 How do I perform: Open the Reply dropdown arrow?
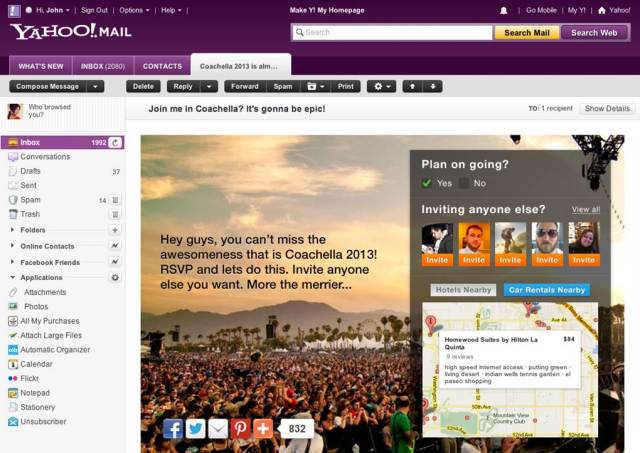(x=209, y=87)
